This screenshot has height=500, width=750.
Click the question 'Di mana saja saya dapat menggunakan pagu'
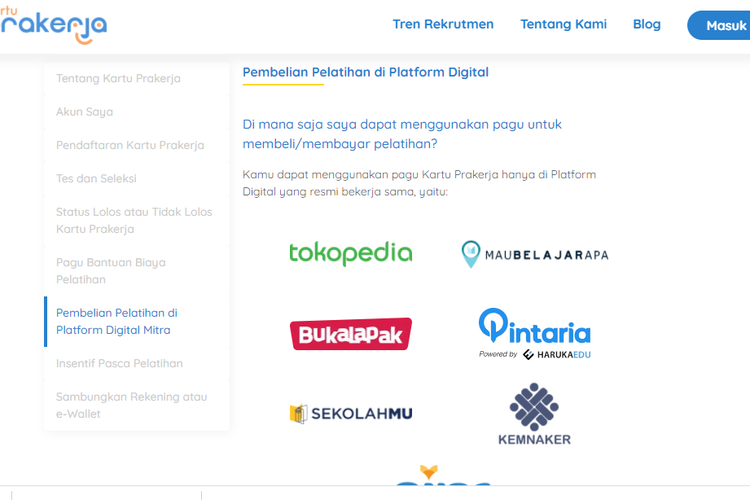pos(402,134)
